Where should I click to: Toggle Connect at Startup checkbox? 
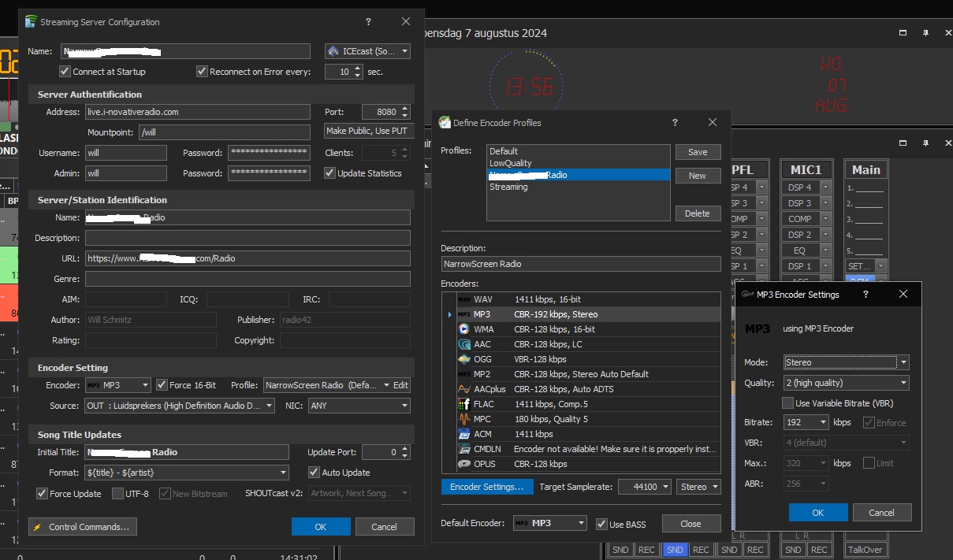(x=65, y=72)
